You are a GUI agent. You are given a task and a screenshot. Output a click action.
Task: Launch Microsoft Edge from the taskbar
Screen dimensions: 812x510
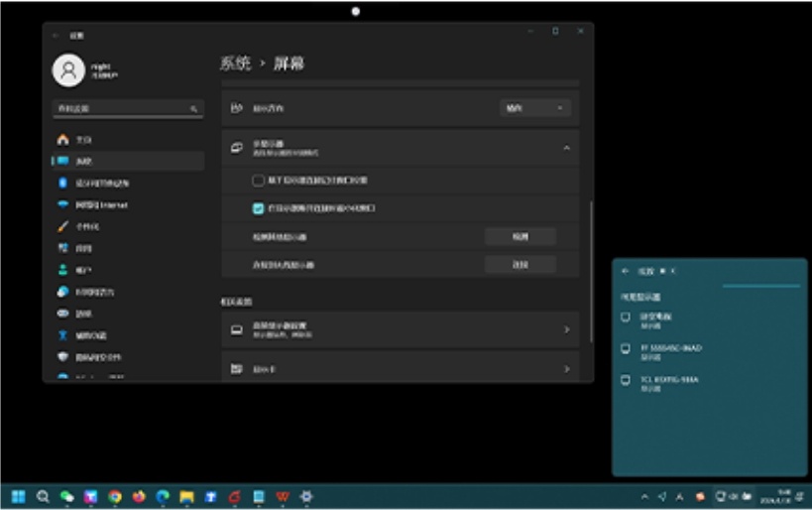(164, 496)
